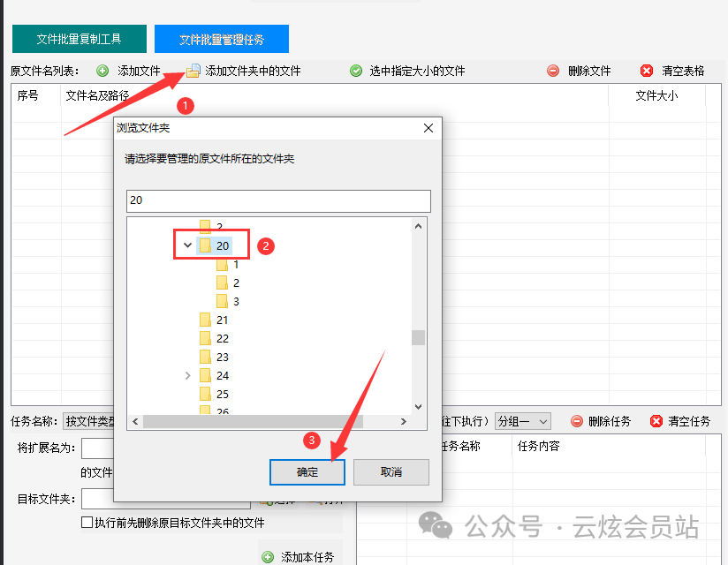Click the 将扩展名为 input field
The width and height of the screenshot is (728, 565).
(x=98, y=448)
